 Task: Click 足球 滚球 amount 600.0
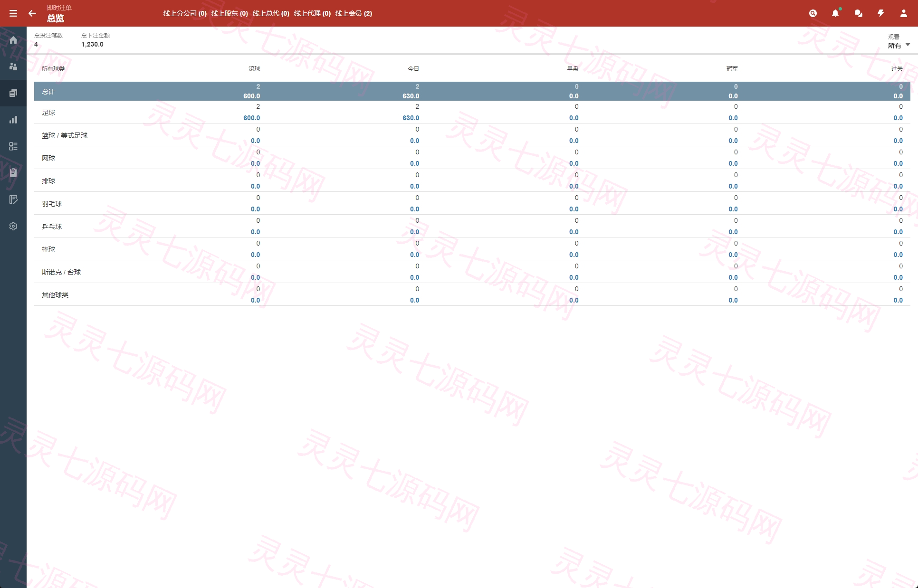pos(252,118)
